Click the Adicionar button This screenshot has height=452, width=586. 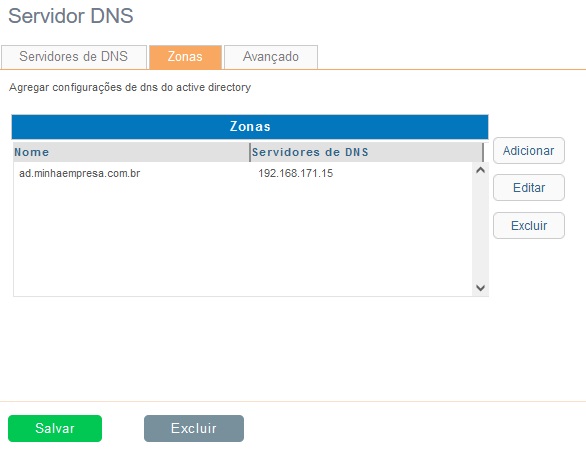point(528,151)
